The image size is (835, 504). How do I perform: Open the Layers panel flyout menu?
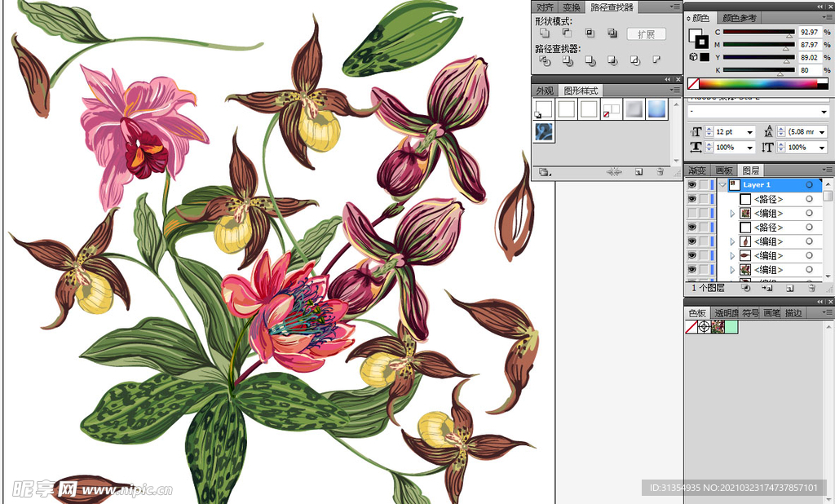click(x=827, y=170)
